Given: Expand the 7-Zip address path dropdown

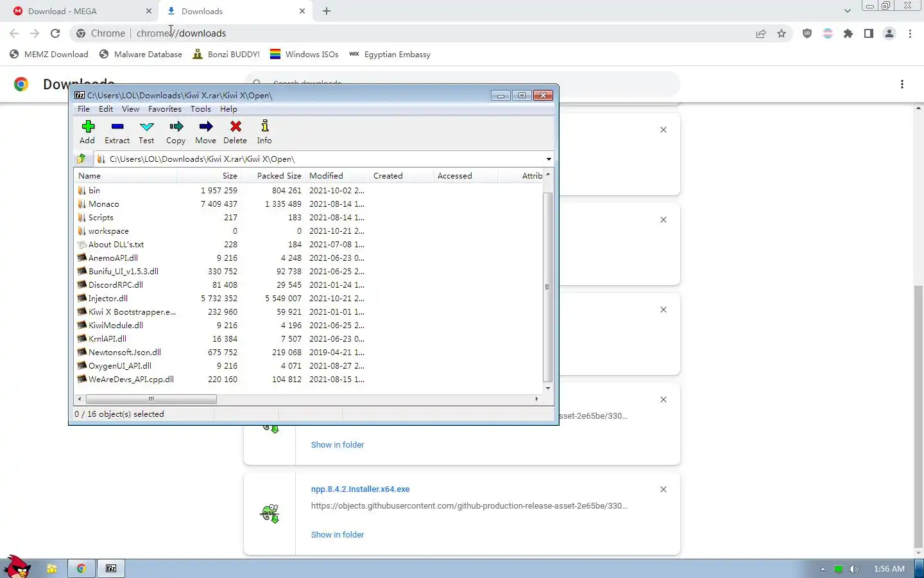Looking at the screenshot, I should click(549, 159).
